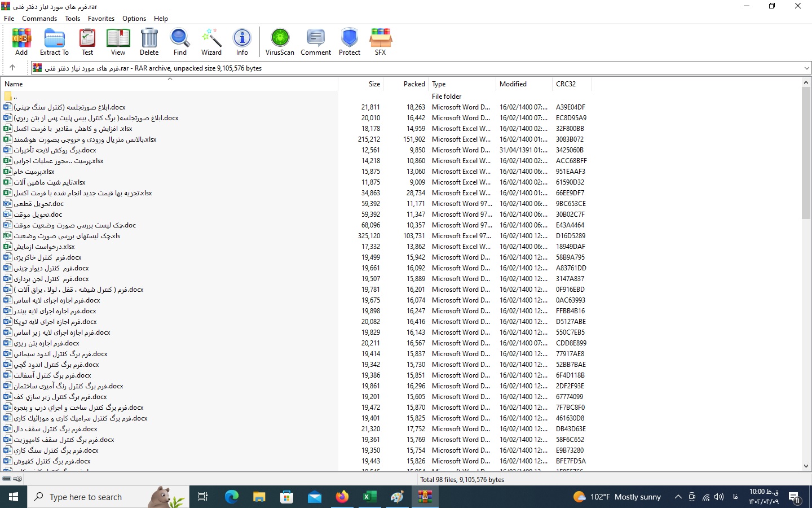Click the SFX toolbar icon
This screenshot has width=812, height=508.
coord(381,42)
